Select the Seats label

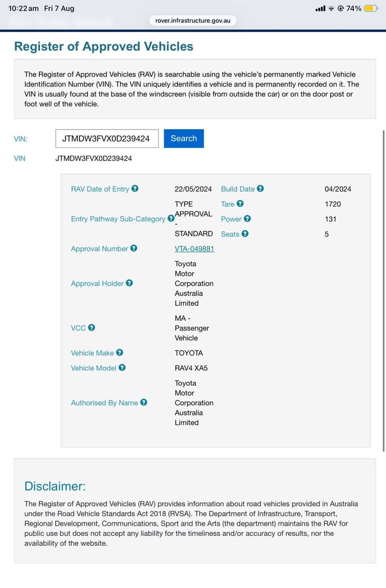(x=230, y=234)
